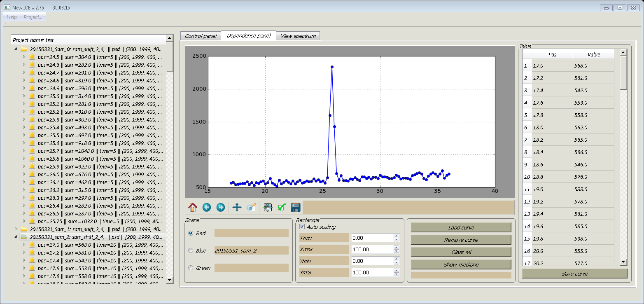Click the Show mediane button

tap(461, 264)
